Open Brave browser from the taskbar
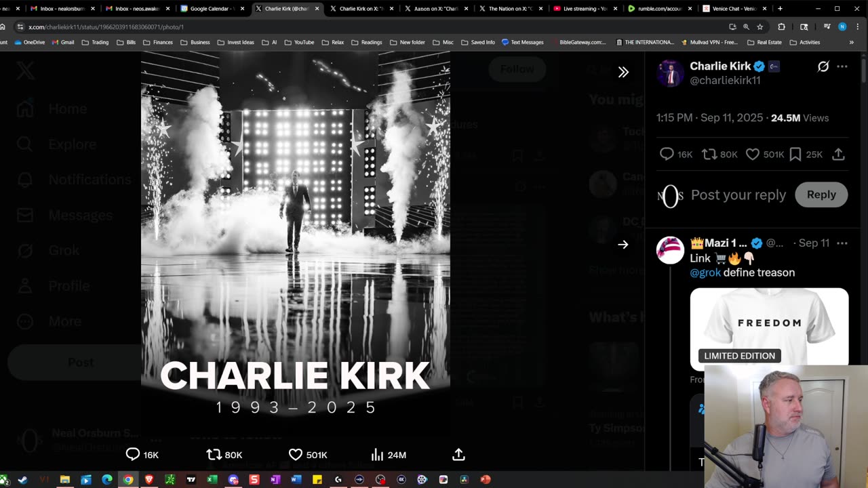Image resolution: width=868 pixels, height=488 pixels. (x=149, y=479)
